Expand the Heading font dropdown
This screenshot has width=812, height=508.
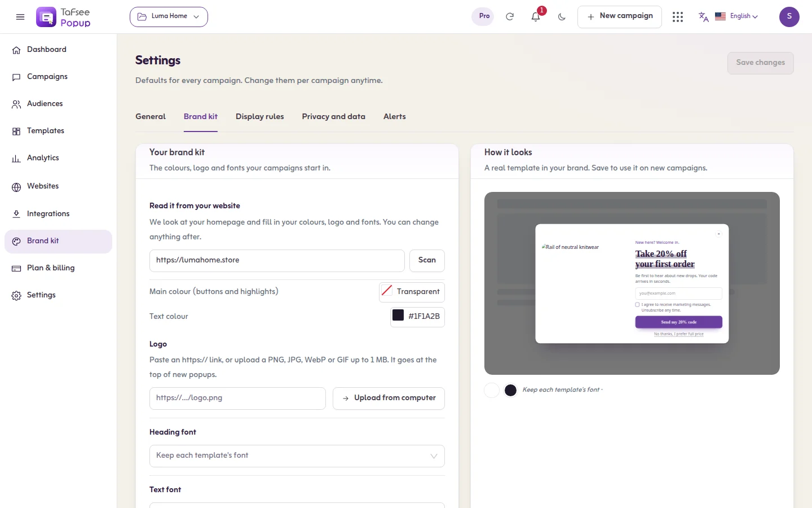tap(297, 456)
